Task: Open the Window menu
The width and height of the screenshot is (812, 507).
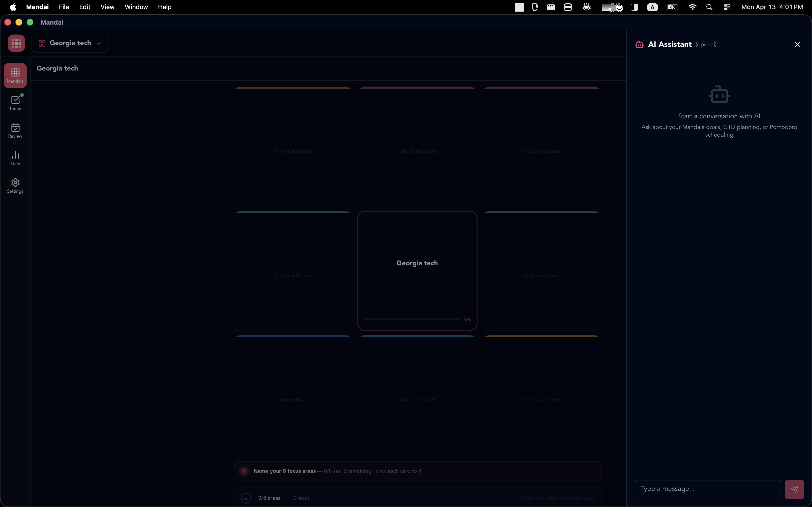Action: (136, 7)
